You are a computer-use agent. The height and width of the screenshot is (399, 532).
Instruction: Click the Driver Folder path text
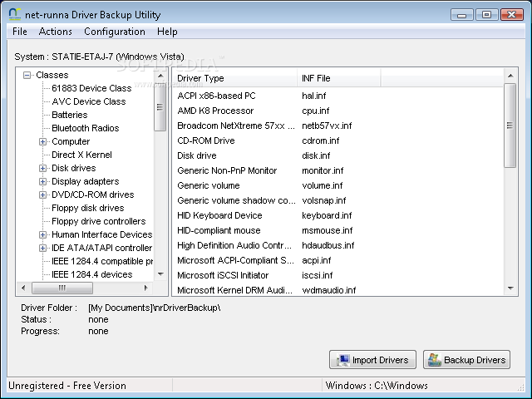pos(155,308)
